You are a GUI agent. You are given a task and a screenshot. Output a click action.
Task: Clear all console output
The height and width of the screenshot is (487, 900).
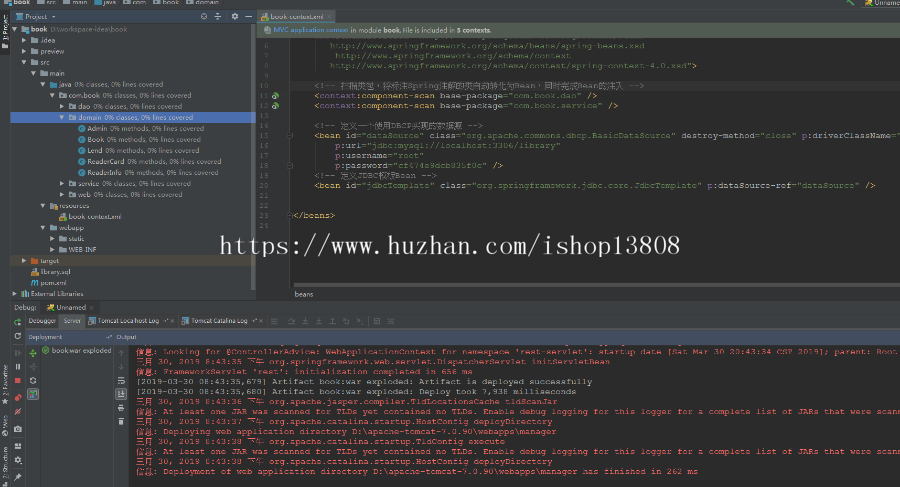(121, 422)
